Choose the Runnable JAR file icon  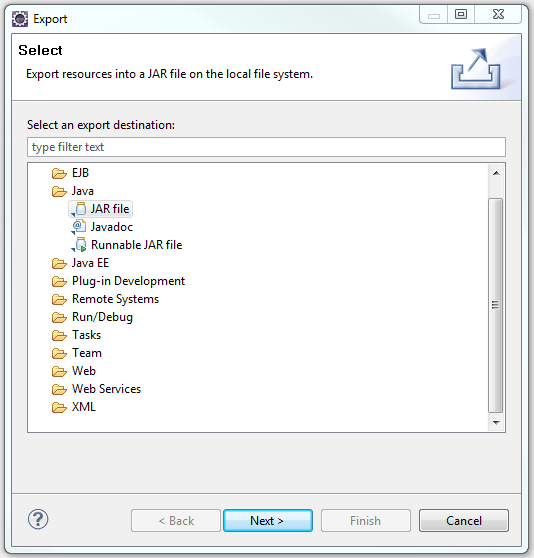pos(80,245)
